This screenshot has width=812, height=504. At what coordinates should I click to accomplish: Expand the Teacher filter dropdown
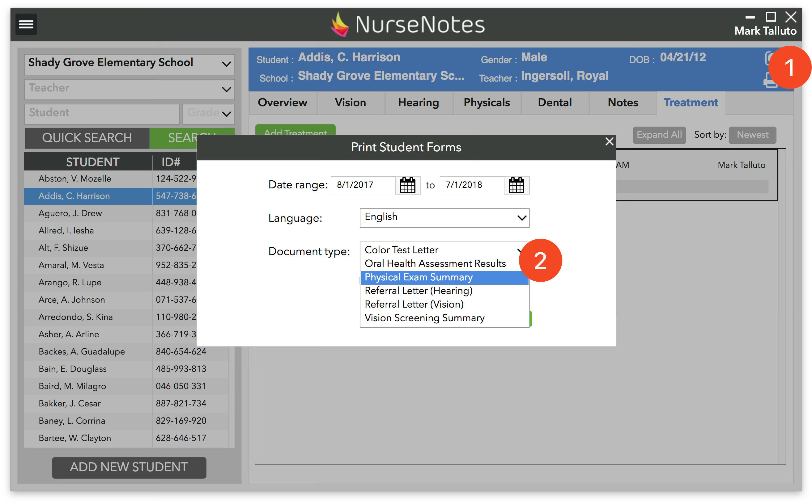(129, 89)
